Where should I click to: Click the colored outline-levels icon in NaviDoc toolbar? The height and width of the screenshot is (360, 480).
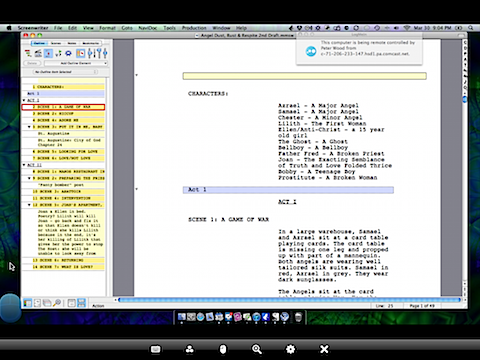(x=28, y=53)
